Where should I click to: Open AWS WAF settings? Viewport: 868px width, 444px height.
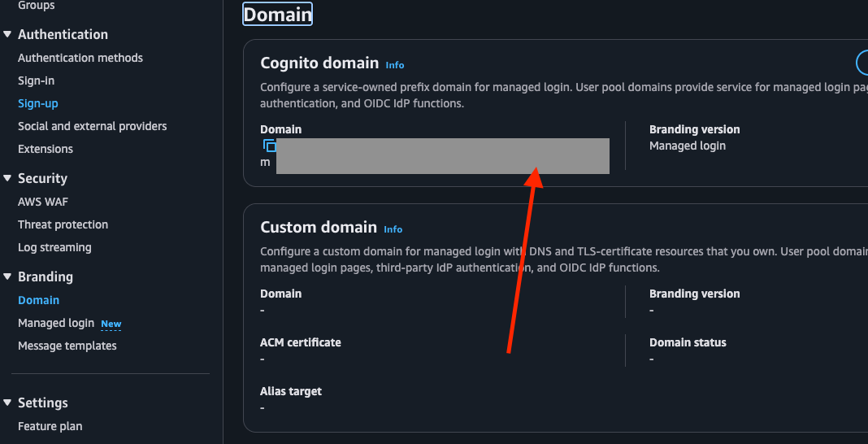pos(42,202)
